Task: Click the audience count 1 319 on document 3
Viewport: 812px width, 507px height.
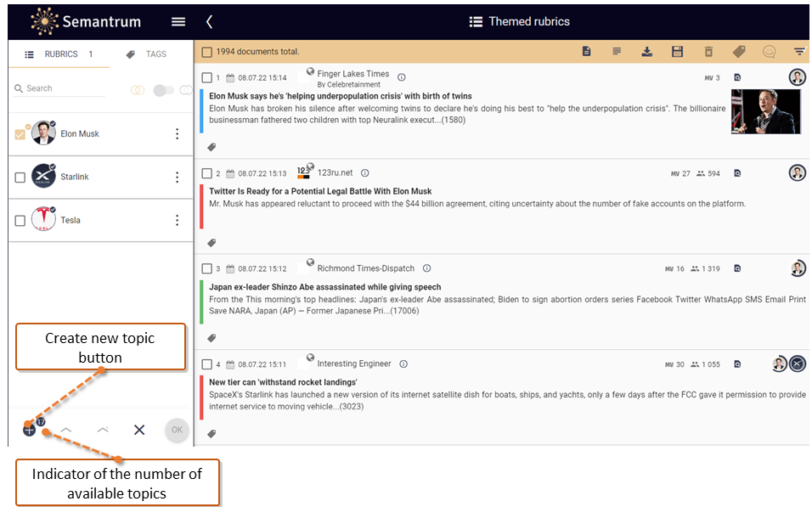Action: tap(705, 268)
